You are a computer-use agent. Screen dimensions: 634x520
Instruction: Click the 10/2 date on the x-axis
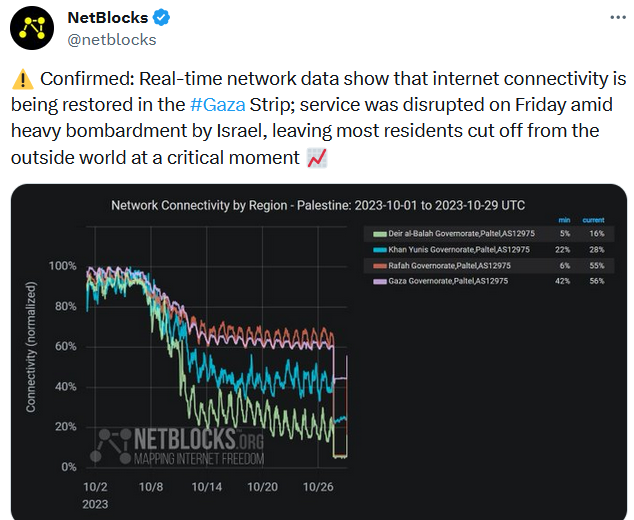[96, 486]
